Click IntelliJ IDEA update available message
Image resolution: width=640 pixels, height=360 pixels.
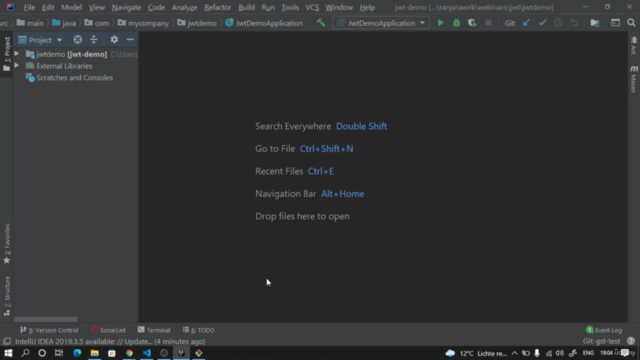[110, 341]
